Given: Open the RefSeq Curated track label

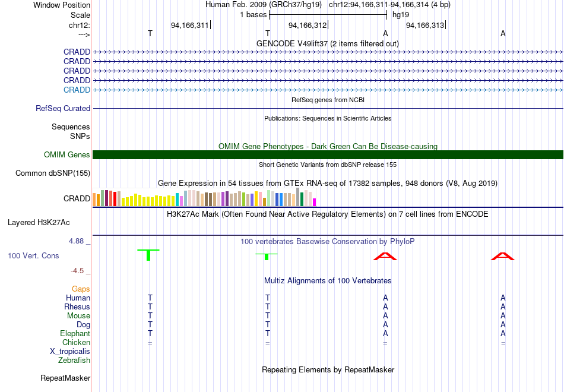Looking at the screenshot, I should coord(63,108).
